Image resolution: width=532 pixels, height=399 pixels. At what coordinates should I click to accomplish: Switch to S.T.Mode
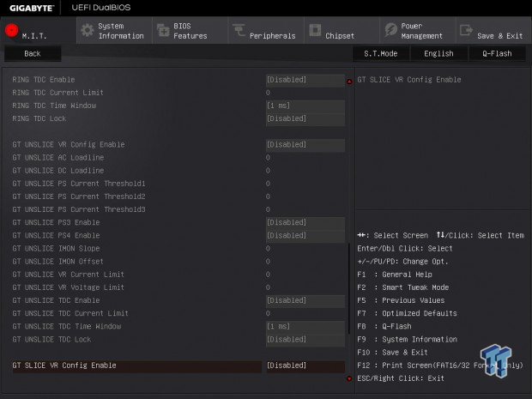[x=381, y=53]
